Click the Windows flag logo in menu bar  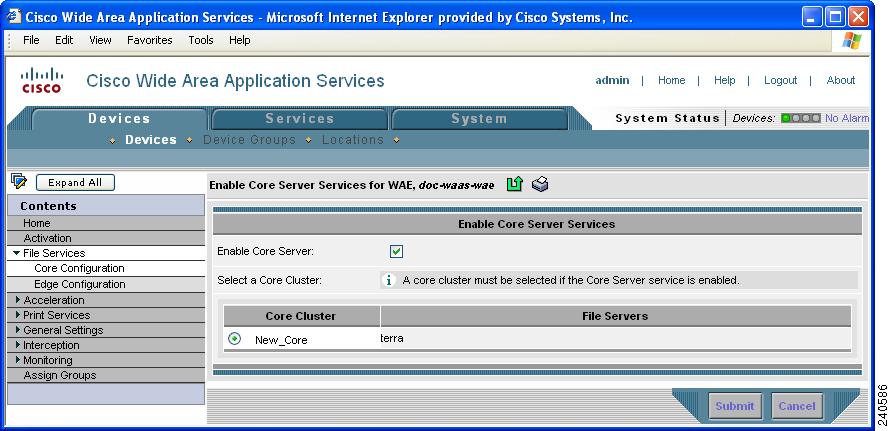click(851, 40)
